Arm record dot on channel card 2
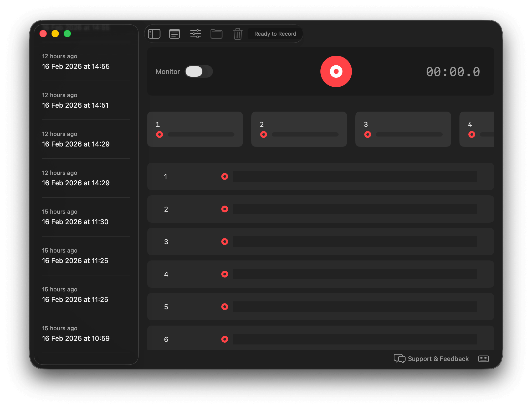 point(263,134)
